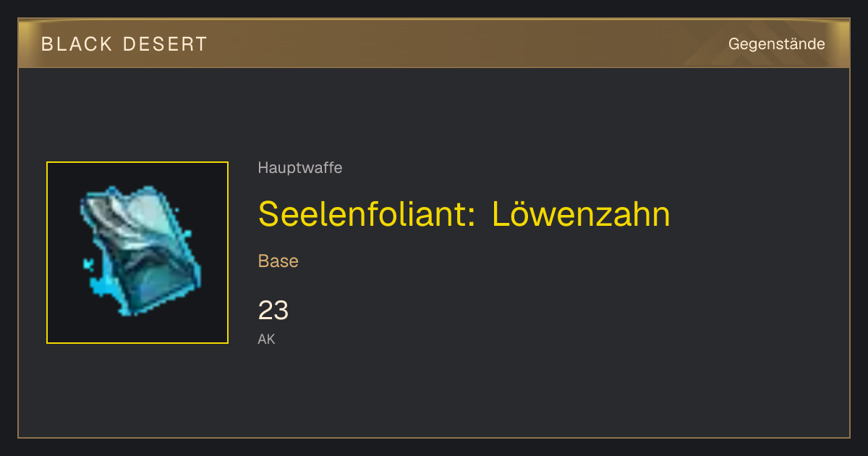Click the word BLACK in the header

(x=77, y=44)
